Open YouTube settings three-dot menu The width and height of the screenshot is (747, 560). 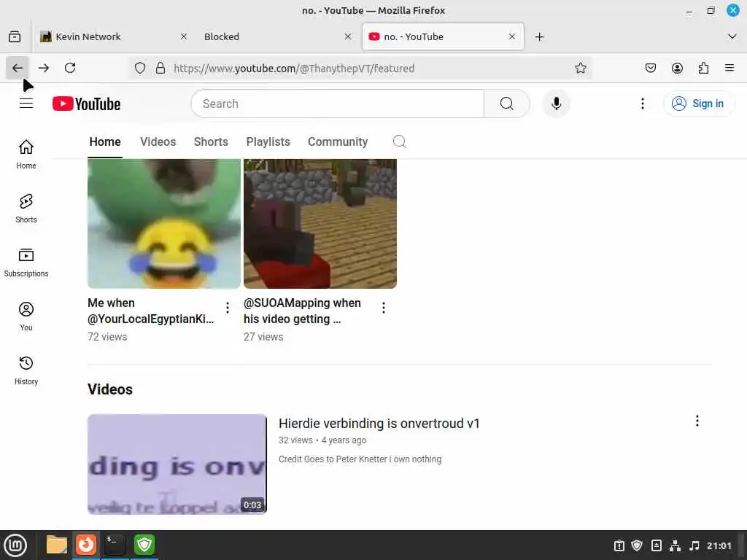642,104
